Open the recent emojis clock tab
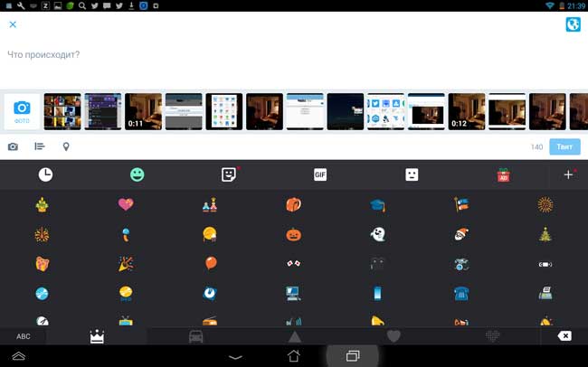The width and height of the screenshot is (588, 367). click(44, 174)
